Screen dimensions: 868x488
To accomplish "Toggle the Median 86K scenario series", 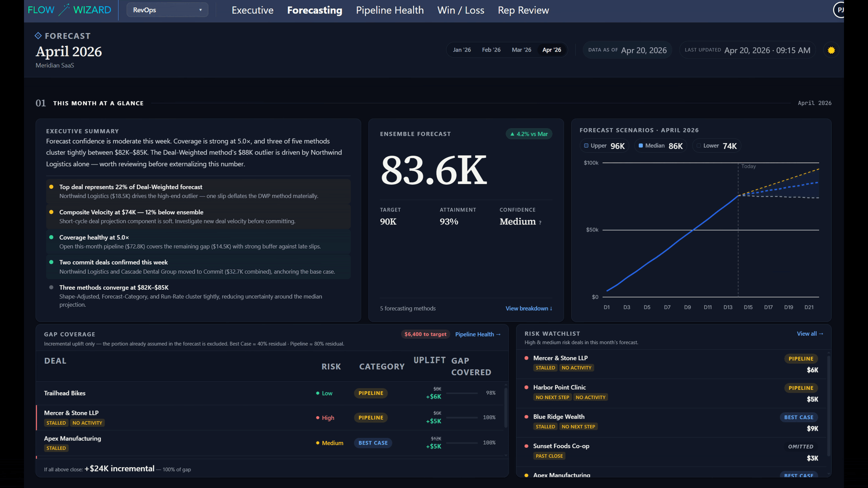I will pyautogui.click(x=660, y=145).
